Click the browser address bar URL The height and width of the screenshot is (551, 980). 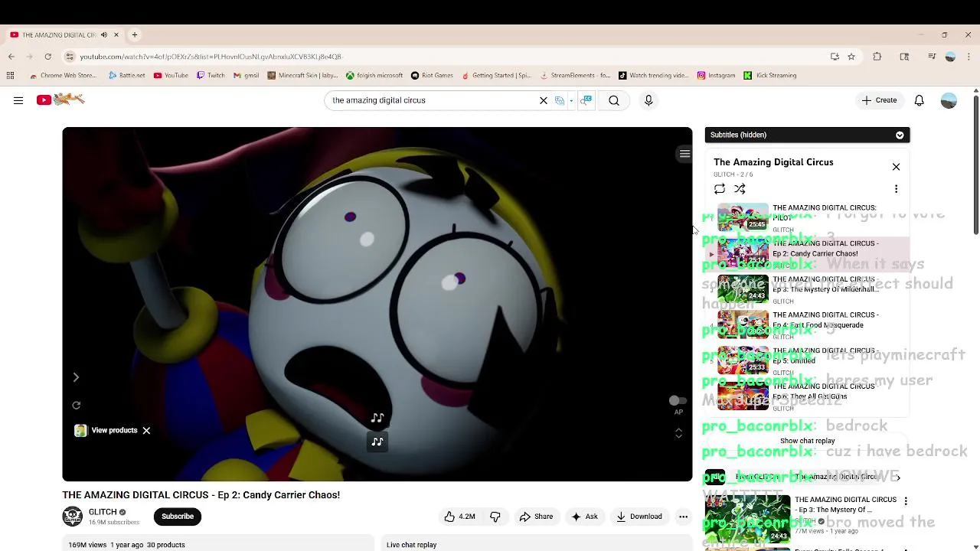[211, 57]
